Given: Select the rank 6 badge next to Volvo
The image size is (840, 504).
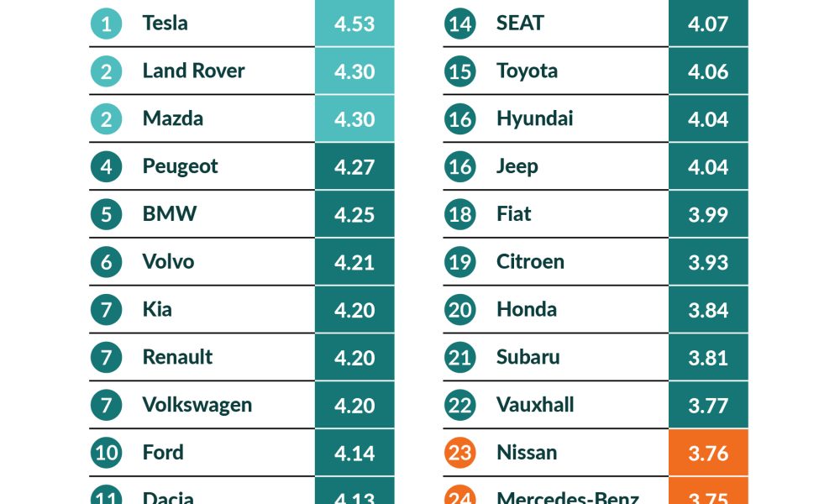Looking at the screenshot, I should pyautogui.click(x=106, y=262).
